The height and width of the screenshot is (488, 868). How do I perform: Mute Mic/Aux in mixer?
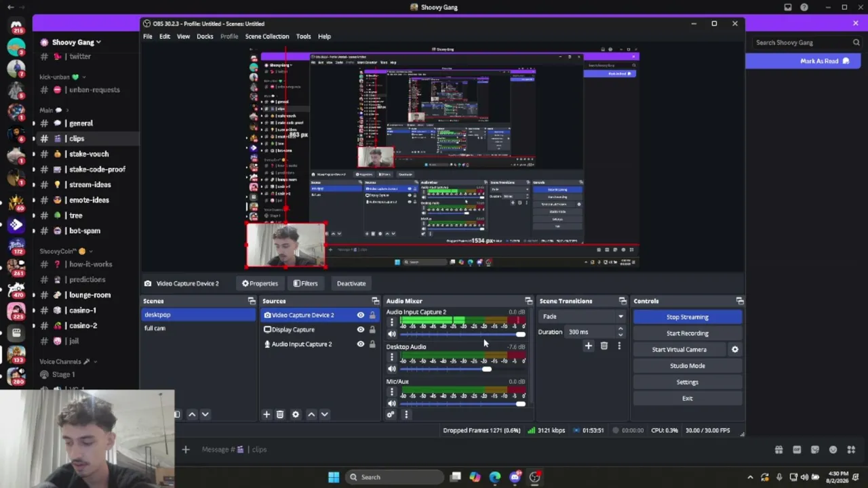(x=391, y=403)
